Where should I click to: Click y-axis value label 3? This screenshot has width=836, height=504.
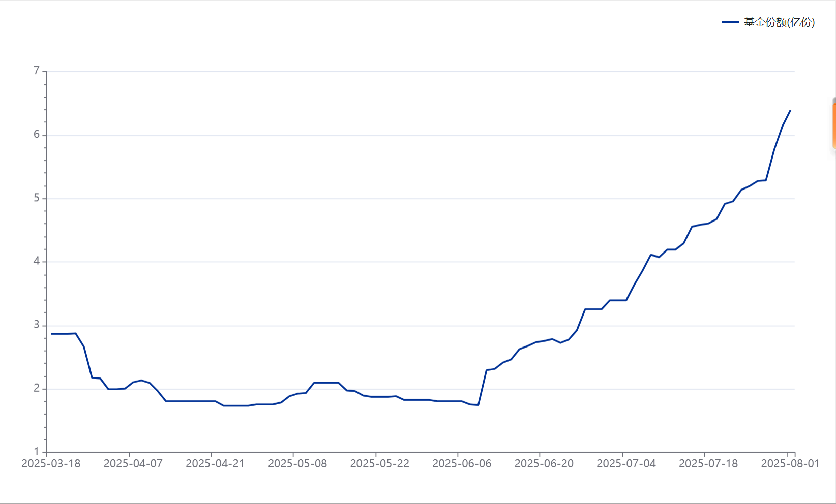tap(37, 325)
